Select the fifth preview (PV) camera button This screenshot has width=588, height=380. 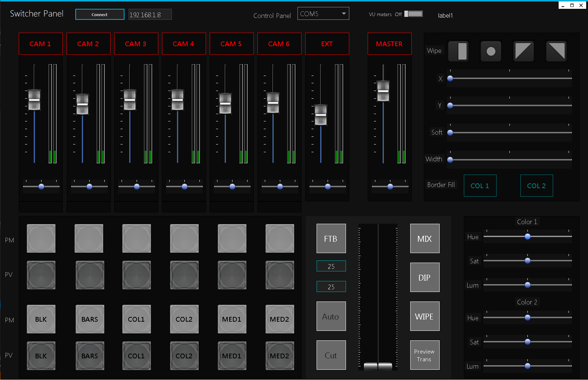pyautogui.click(x=232, y=275)
